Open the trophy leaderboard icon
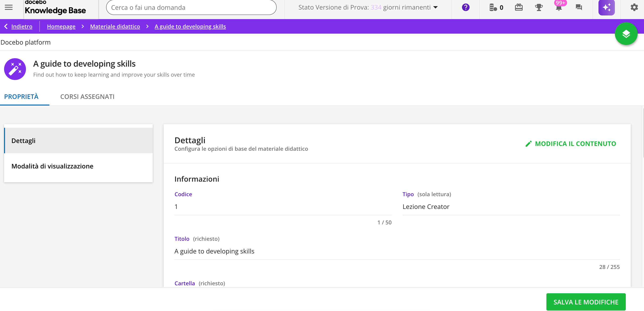Image resolution: width=644 pixels, height=311 pixels. 539,7
